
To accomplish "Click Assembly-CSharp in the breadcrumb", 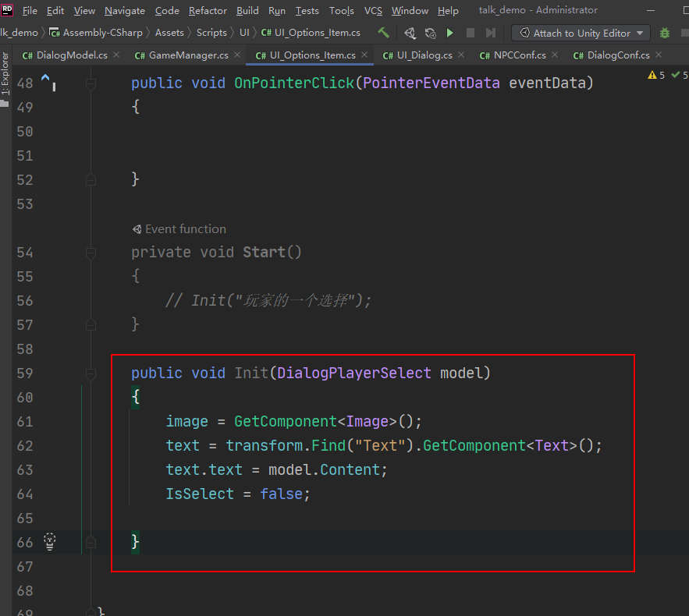I will pyautogui.click(x=96, y=33).
